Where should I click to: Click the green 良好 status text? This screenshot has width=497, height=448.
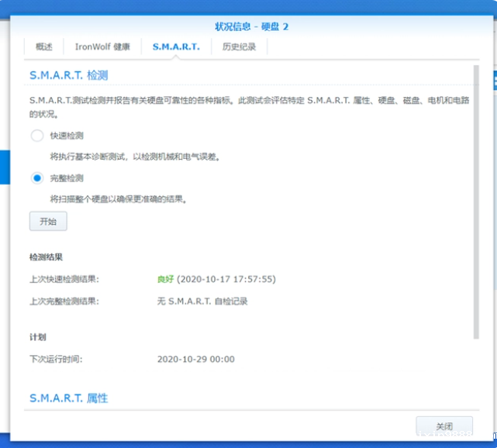click(165, 279)
